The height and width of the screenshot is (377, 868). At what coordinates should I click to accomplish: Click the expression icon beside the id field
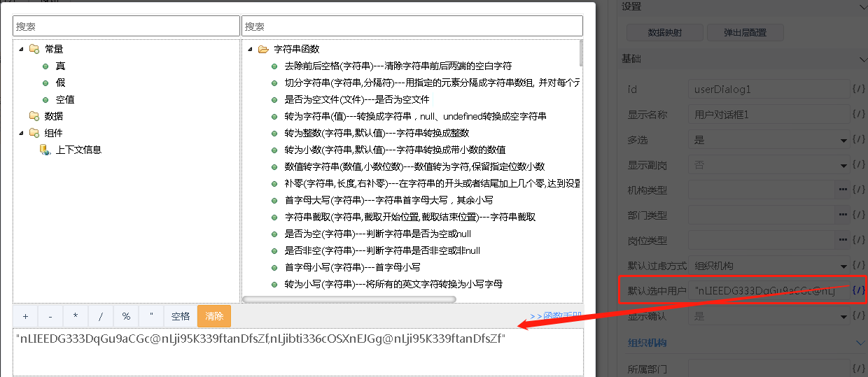pyautogui.click(x=859, y=90)
